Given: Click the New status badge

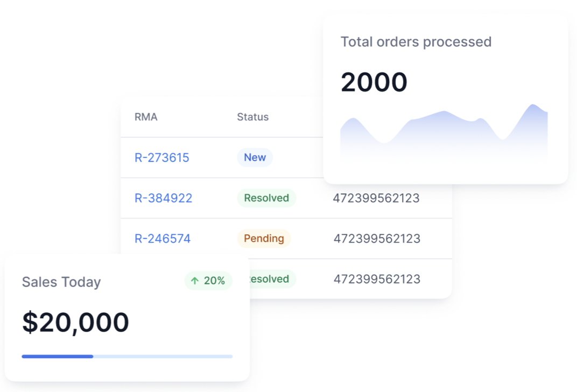Looking at the screenshot, I should [255, 158].
